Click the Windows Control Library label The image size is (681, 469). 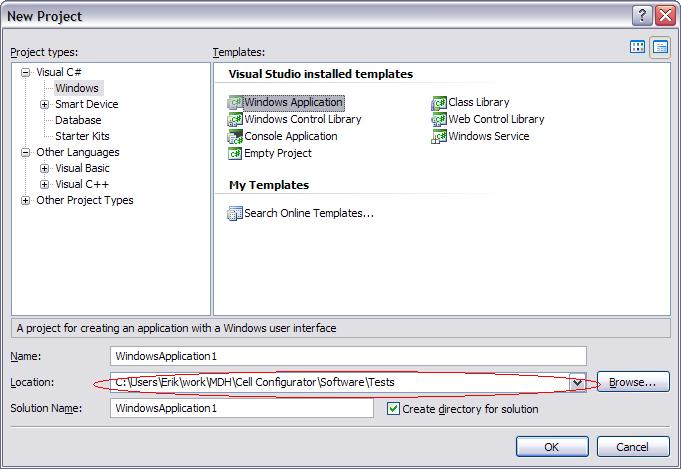tap(303, 119)
